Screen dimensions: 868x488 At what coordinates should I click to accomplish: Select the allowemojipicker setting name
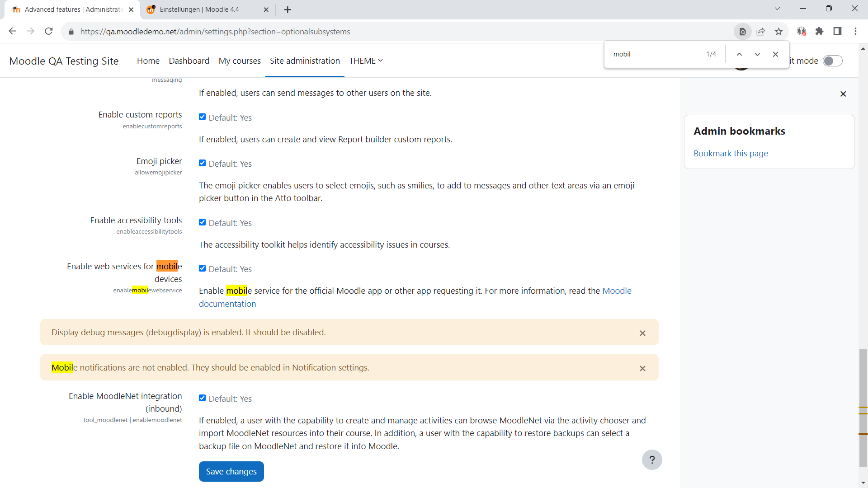tap(158, 172)
